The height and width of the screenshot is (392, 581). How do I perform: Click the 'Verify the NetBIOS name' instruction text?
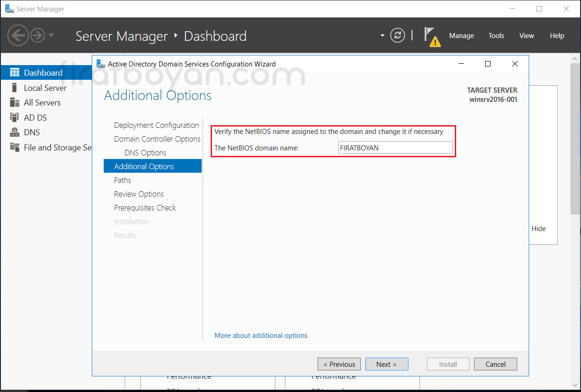click(x=329, y=132)
